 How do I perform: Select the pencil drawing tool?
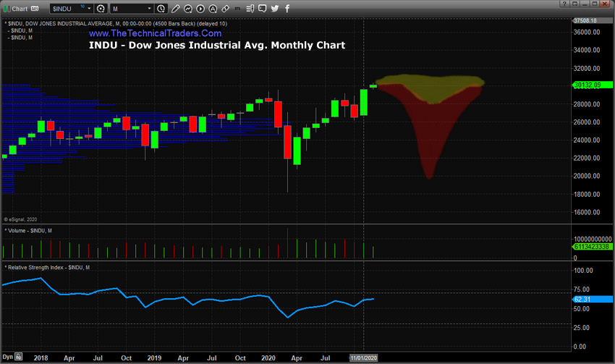[x=175, y=9]
